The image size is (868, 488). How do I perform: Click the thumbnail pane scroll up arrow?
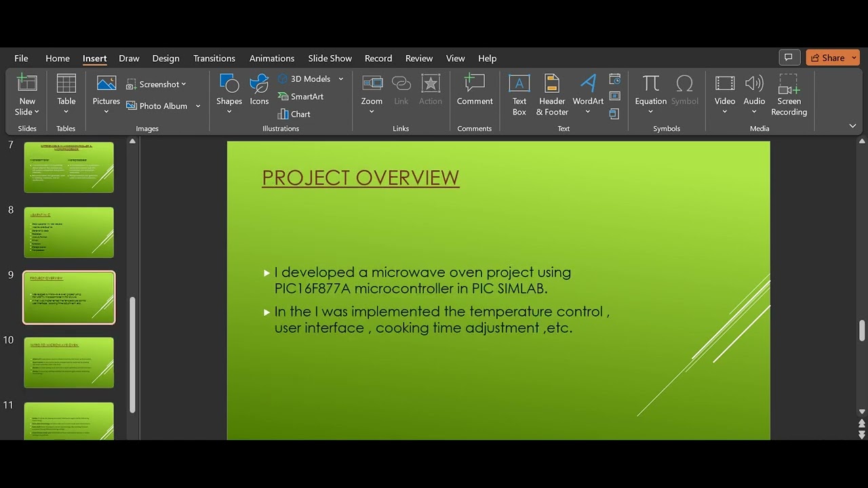133,142
